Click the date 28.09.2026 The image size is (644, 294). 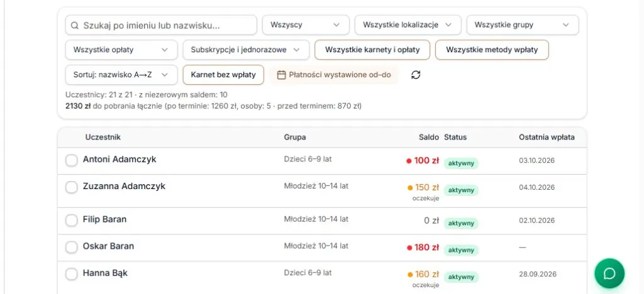538,274
